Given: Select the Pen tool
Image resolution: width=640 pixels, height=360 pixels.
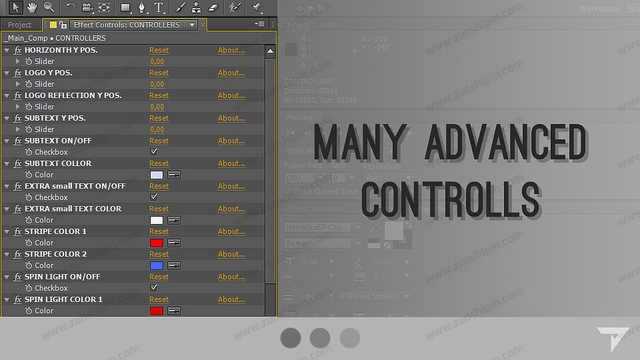Looking at the screenshot, I should point(142,7).
